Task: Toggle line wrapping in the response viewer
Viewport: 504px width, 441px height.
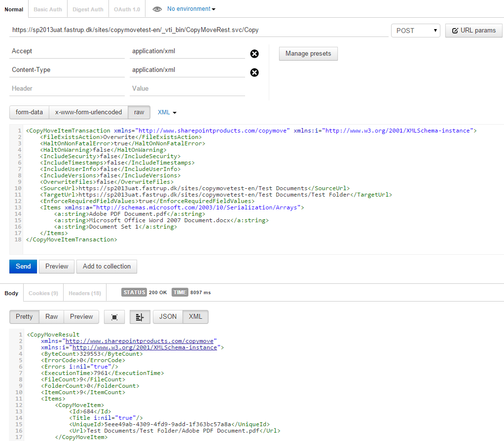Action: coord(140,317)
